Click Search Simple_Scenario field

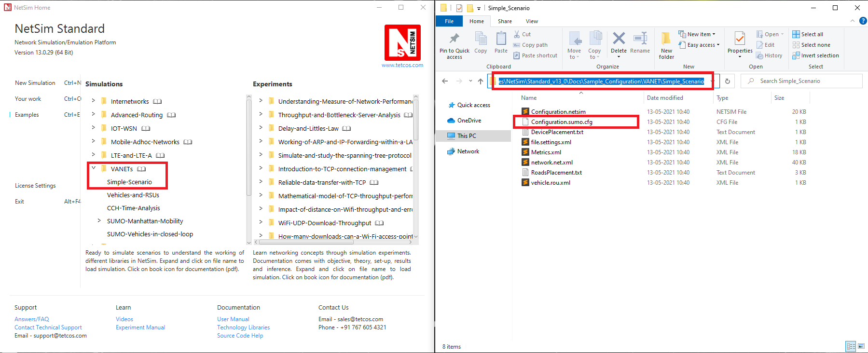pyautogui.click(x=801, y=81)
